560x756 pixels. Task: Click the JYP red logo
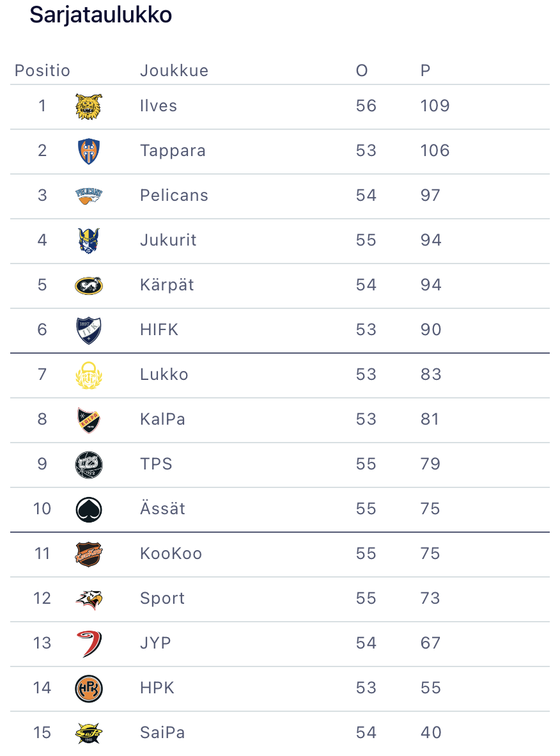[89, 643]
